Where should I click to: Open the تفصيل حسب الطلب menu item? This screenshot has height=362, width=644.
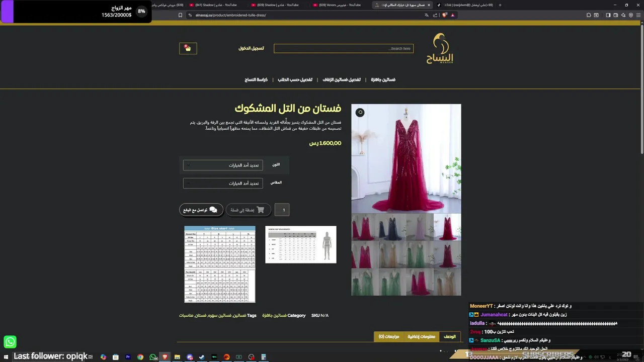tap(295, 79)
